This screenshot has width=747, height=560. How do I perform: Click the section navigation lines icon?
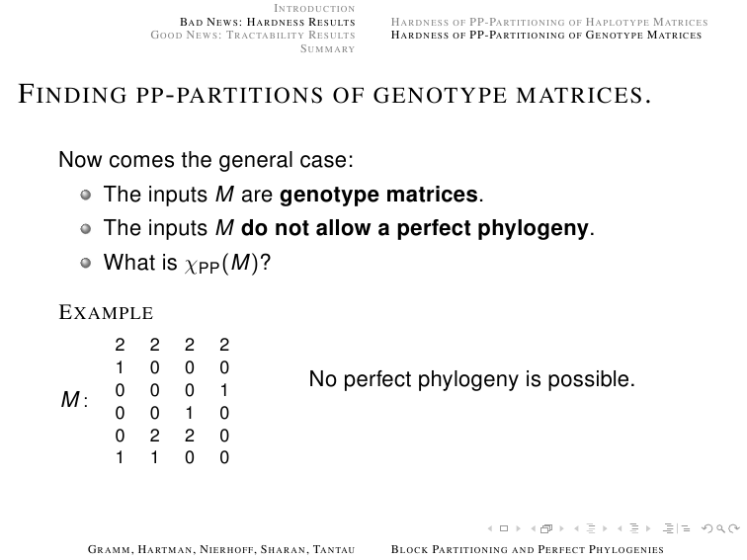pyautogui.click(x=634, y=528)
